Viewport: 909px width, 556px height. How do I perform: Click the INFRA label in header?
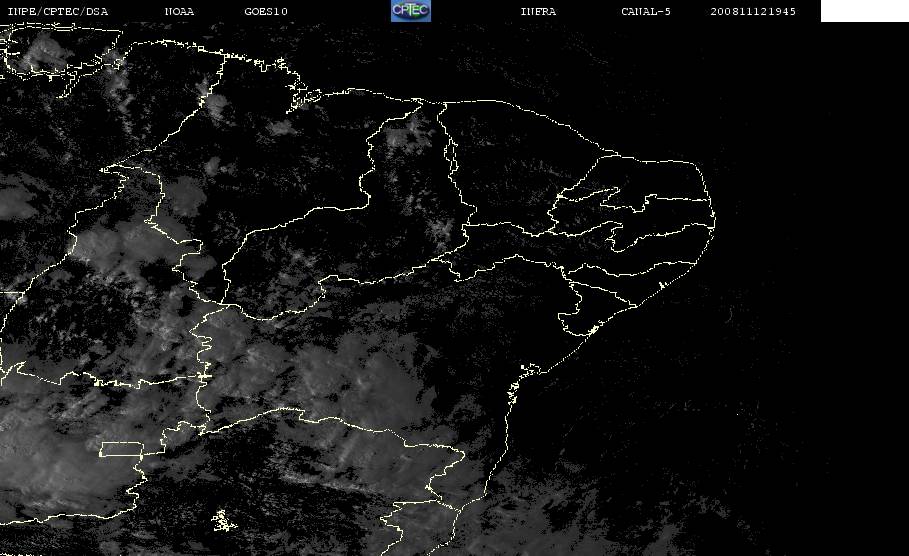pos(538,11)
